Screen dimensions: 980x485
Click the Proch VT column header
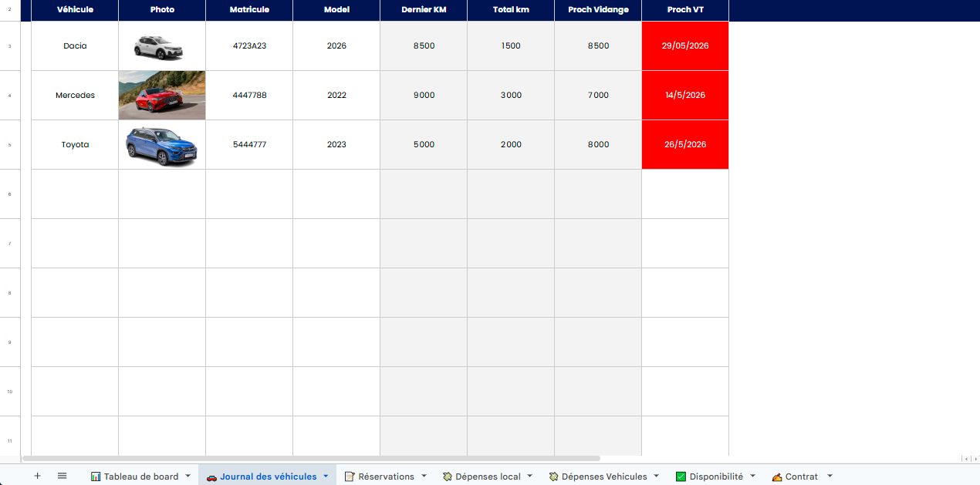click(685, 10)
